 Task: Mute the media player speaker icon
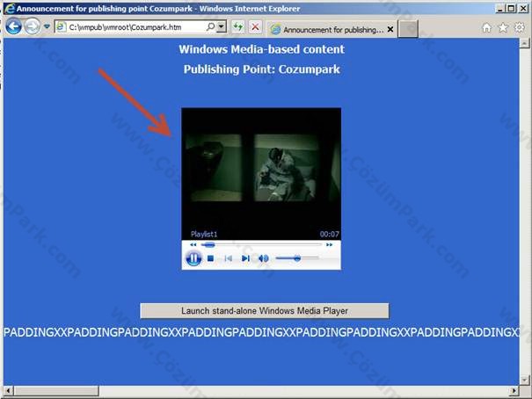pyautogui.click(x=263, y=258)
